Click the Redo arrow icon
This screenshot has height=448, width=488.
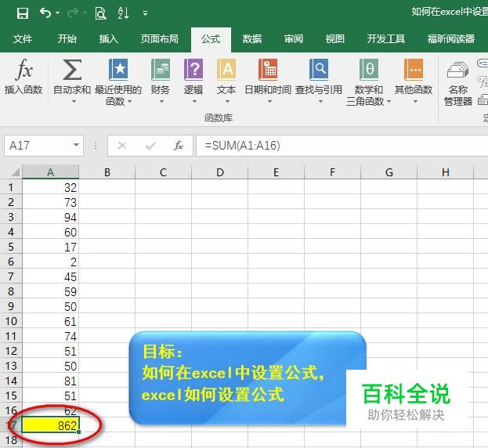(73, 13)
